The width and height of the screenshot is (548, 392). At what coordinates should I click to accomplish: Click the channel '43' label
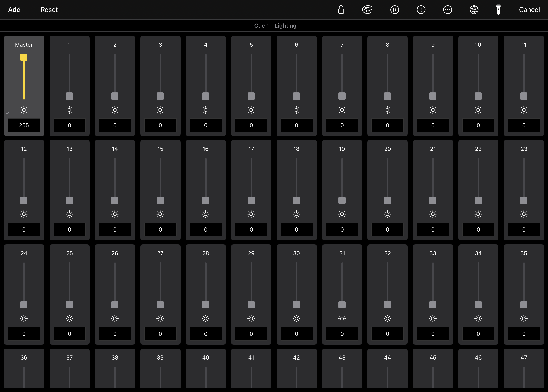(342, 357)
